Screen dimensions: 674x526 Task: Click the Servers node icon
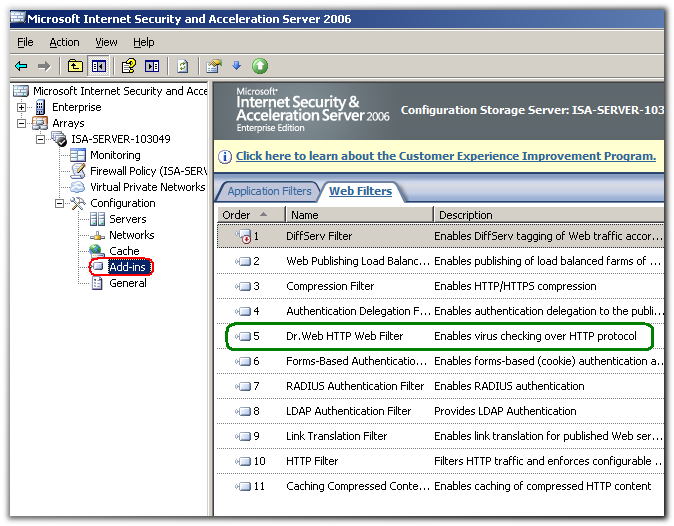[97, 219]
